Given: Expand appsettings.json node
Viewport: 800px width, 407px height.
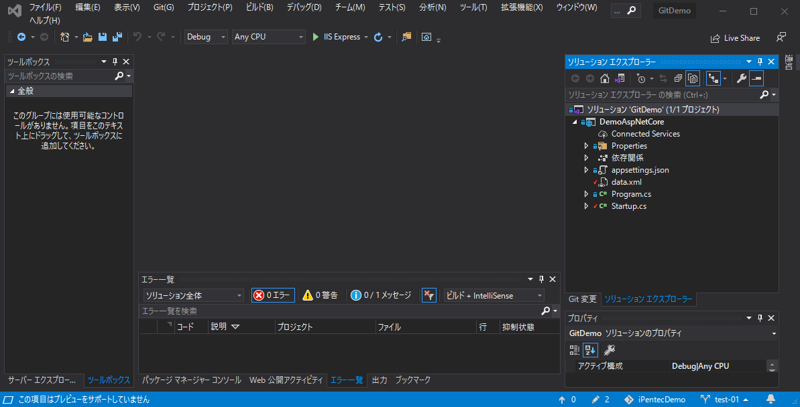Looking at the screenshot, I should coord(586,170).
